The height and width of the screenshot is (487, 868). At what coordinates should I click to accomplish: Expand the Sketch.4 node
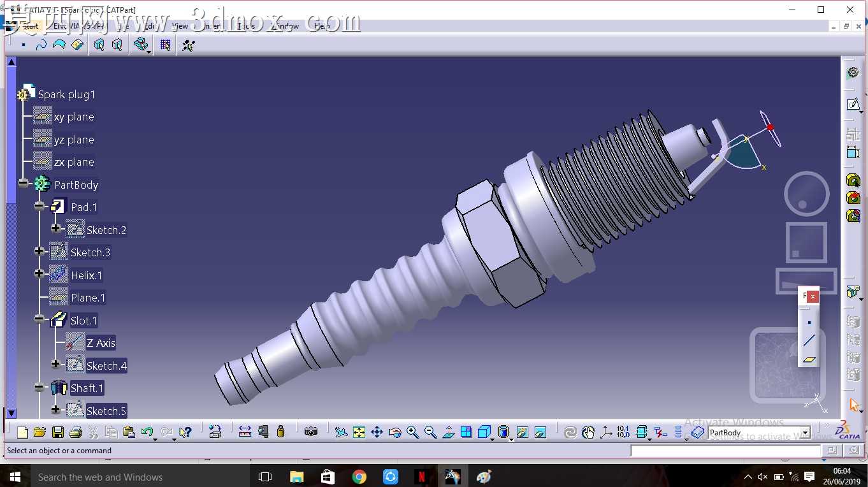click(56, 364)
